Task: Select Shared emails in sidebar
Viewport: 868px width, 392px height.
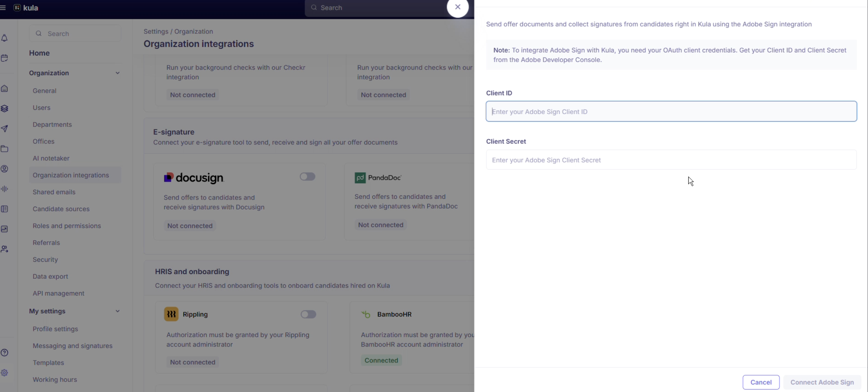Action: 54,192
